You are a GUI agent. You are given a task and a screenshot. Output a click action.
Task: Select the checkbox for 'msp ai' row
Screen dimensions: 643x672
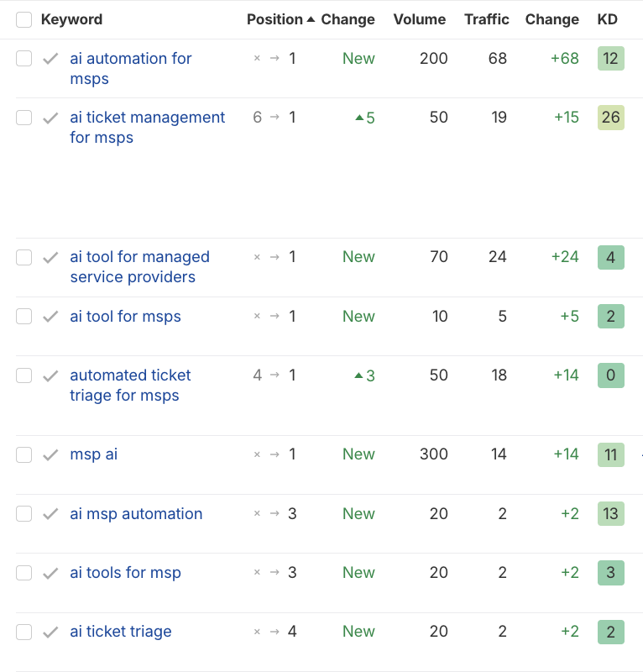pyautogui.click(x=24, y=454)
